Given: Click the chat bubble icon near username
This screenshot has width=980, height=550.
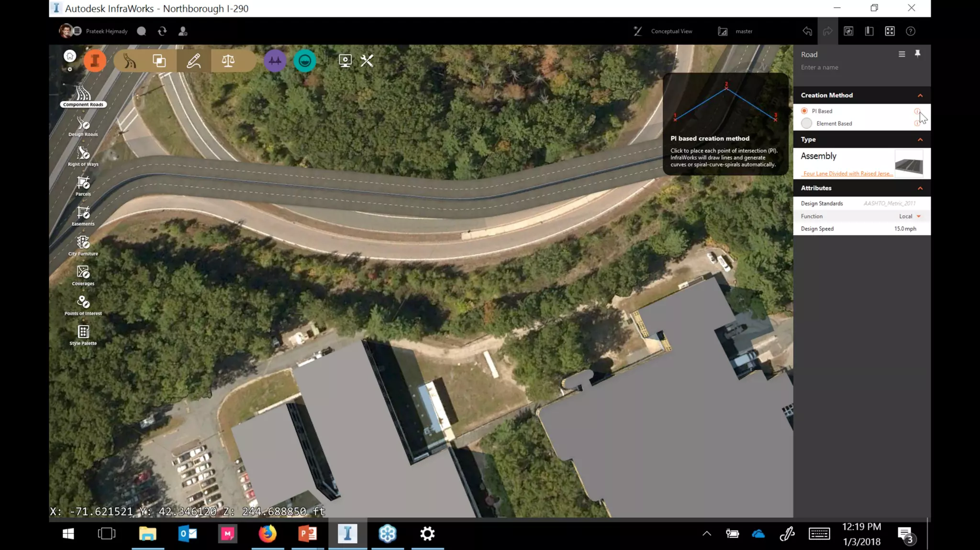Looking at the screenshot, I should [141, 31].
